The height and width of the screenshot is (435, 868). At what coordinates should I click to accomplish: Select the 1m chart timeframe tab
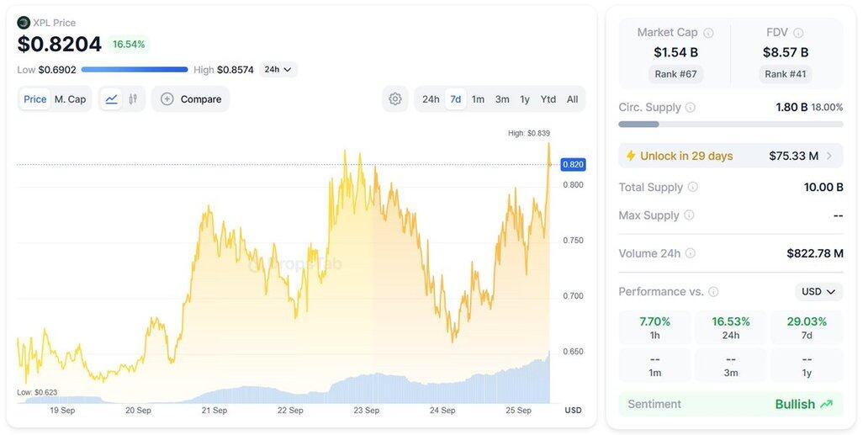click(479, 99)
